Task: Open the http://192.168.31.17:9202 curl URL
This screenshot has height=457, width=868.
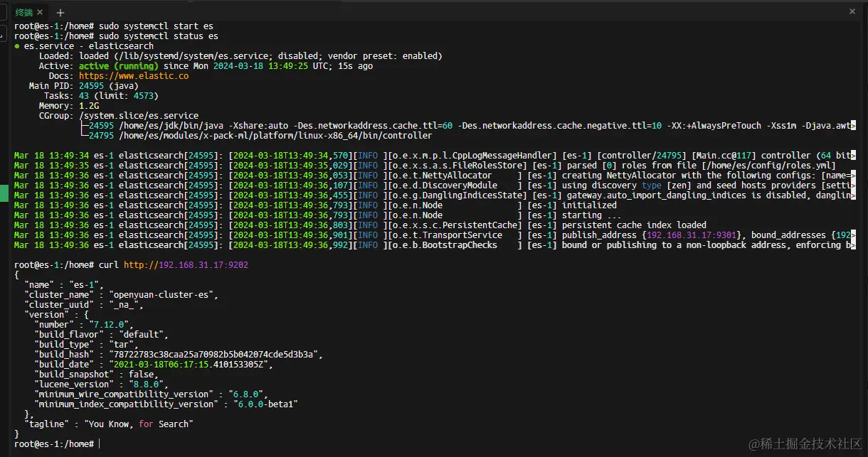Action: pyautogui.click(x=186, y=264)
